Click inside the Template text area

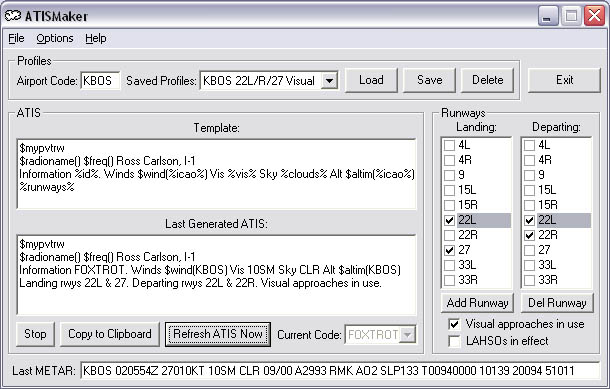(217, 174)
